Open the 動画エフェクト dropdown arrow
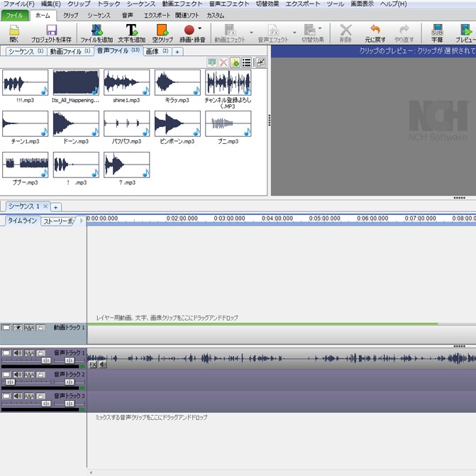This screenshot has width=476, height=476. point(251,33)
